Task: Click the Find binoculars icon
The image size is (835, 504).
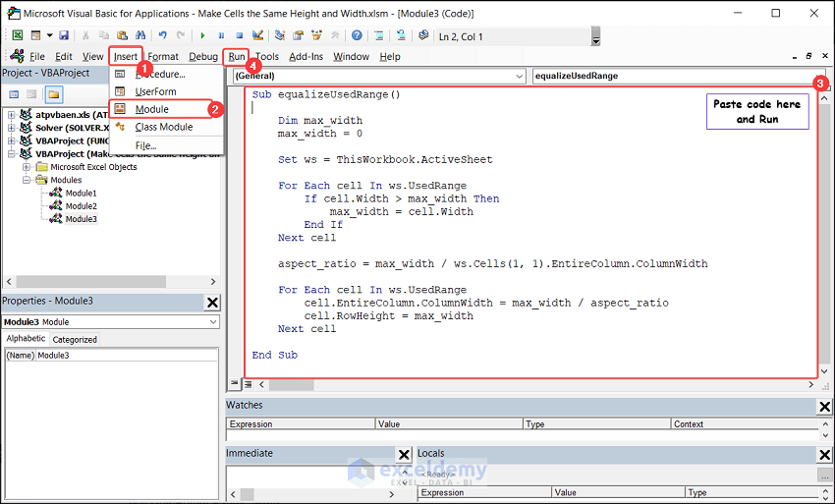Action: 139,36
